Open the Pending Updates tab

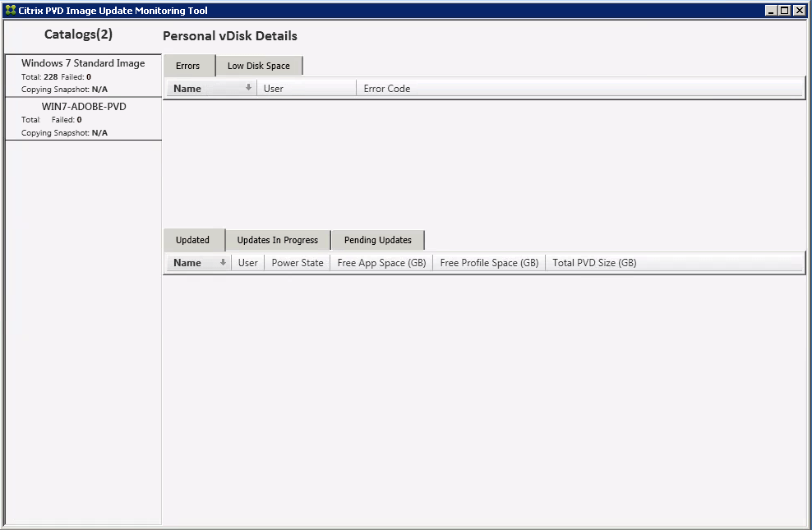(x=377, y=240)
